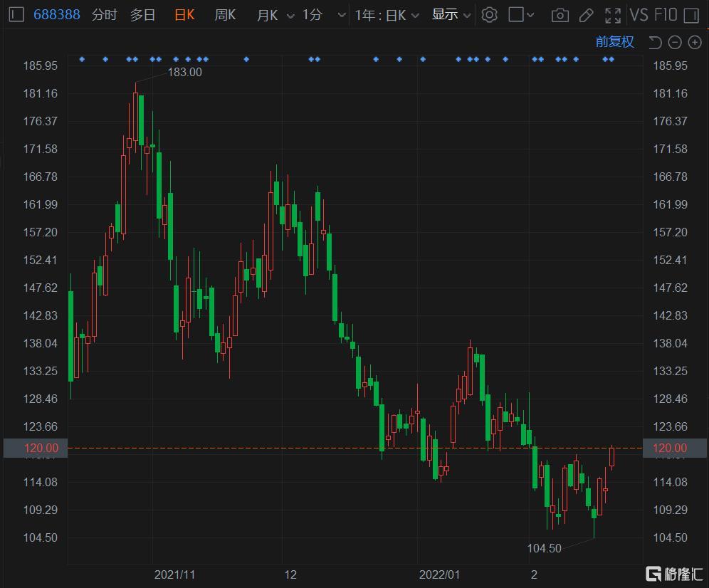The image size is (709, 588).
Task: Click right axis 104.50 price label
Action: 670,537
